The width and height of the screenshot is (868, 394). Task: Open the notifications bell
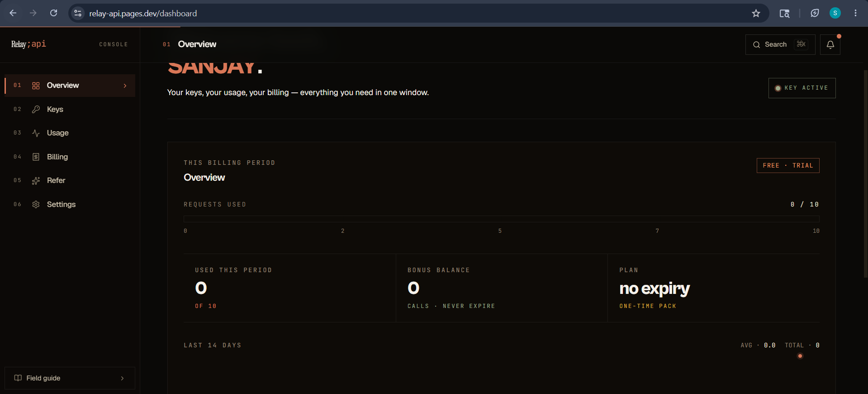pos(830,44)
